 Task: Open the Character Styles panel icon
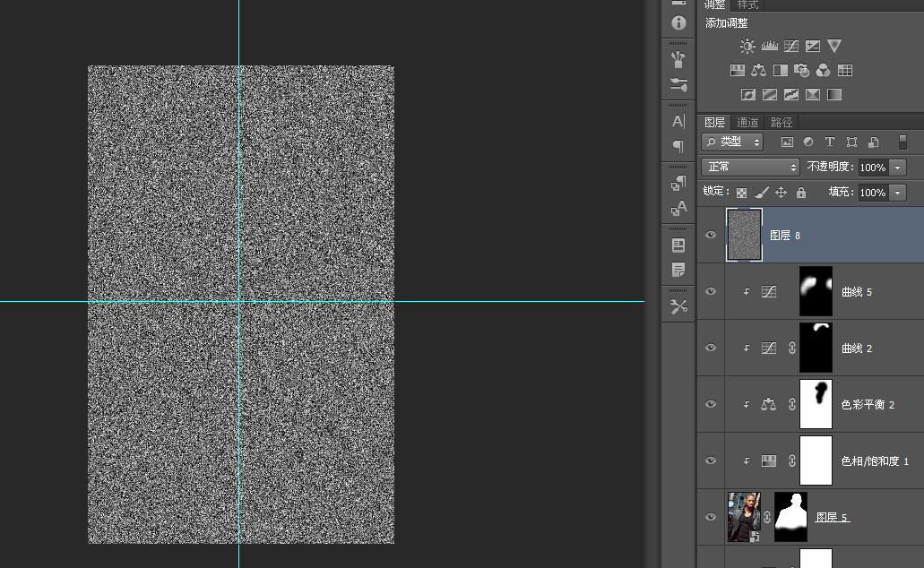(x=678, y=208)
